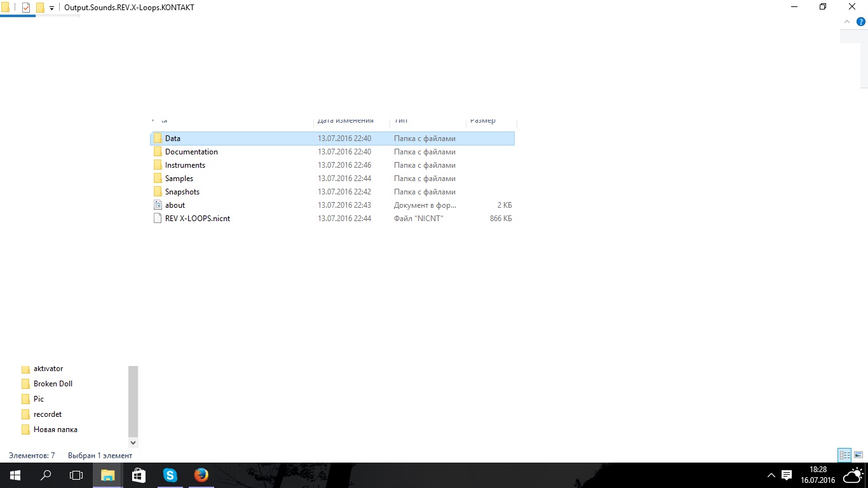The height and width of the screenshot is (488, 868).
Task: Open the Windows Store taskbar icon
Action: pos(139,475)
